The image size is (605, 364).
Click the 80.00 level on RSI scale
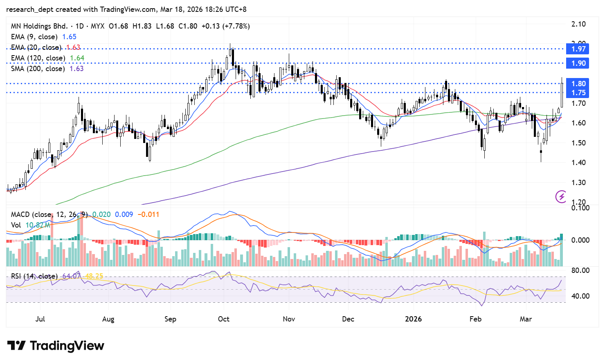[x=580, y=270]
